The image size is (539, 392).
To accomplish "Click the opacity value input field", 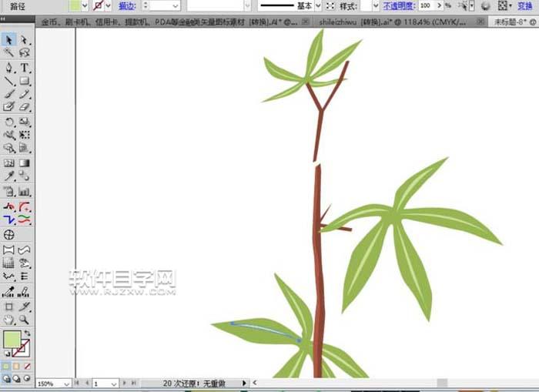I will (x=426, y=5).
